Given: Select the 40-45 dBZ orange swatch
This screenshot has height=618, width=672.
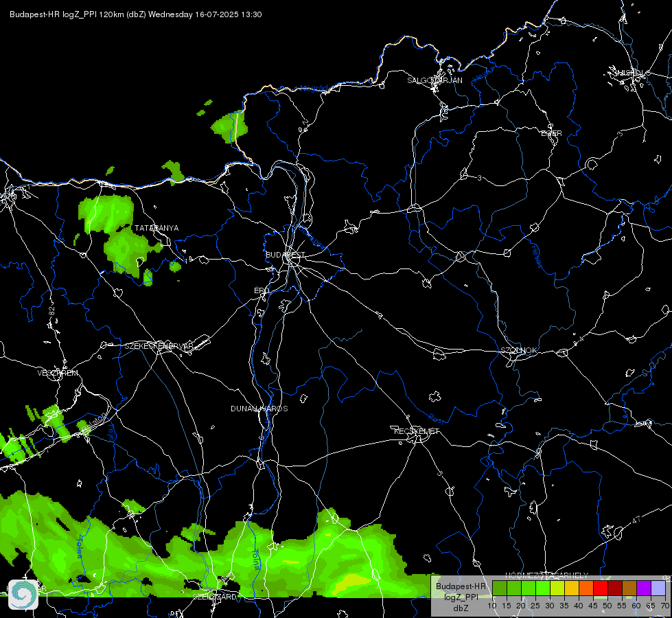Looking at the screenshot, I should pyautogui.click(x=586, y=588).
